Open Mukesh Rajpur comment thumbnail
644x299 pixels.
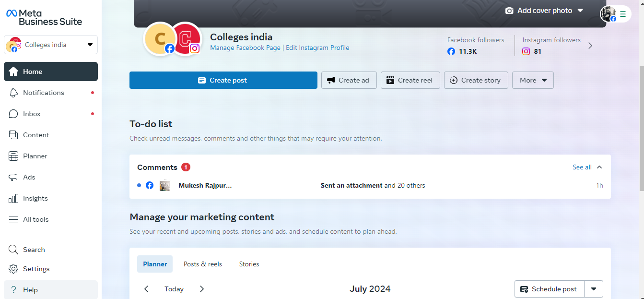[165, 185]
